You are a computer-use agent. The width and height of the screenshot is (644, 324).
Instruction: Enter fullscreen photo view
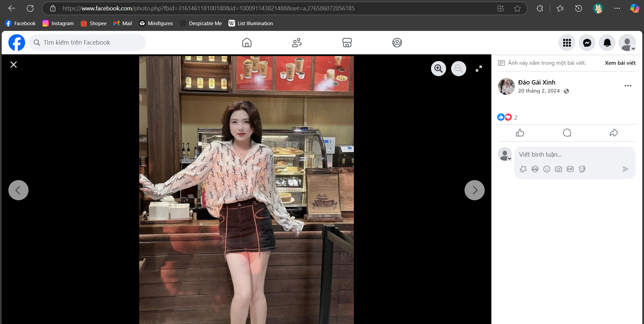[479, 69]
